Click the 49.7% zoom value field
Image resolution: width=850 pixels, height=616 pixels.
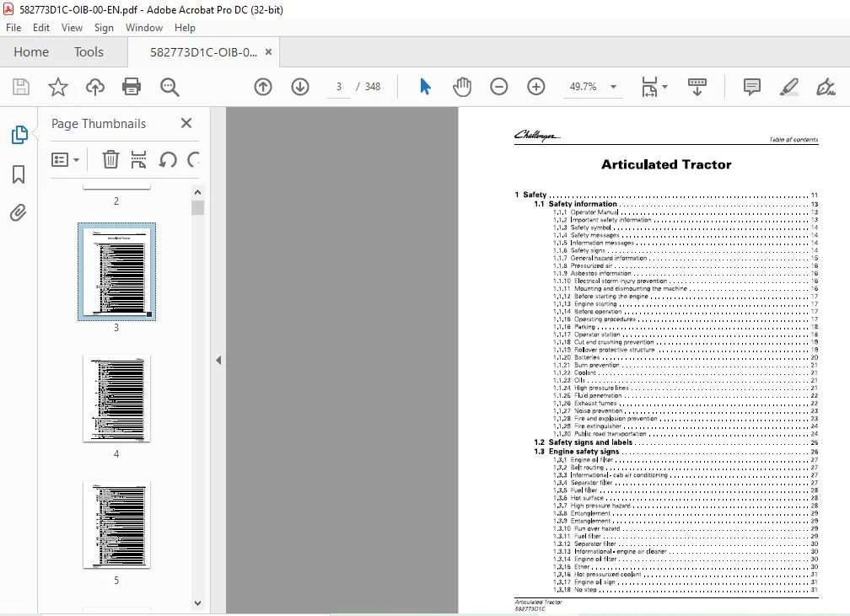coord(584,87)
